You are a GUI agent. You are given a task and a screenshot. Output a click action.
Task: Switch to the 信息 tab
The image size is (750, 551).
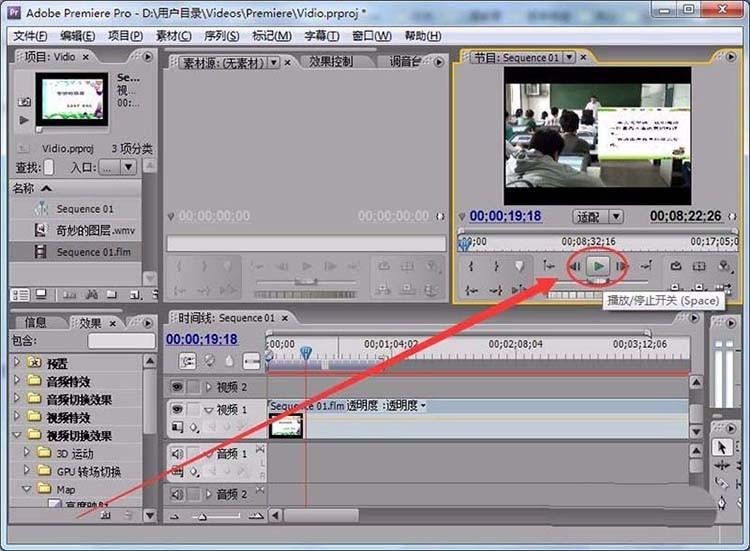tap(35, 323)
